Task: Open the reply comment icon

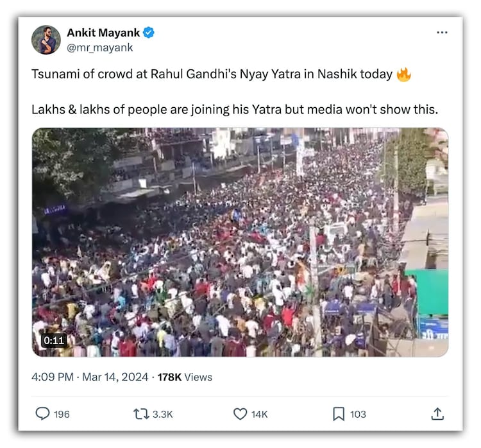Action: pyautogui.click(x=42, y=414)
